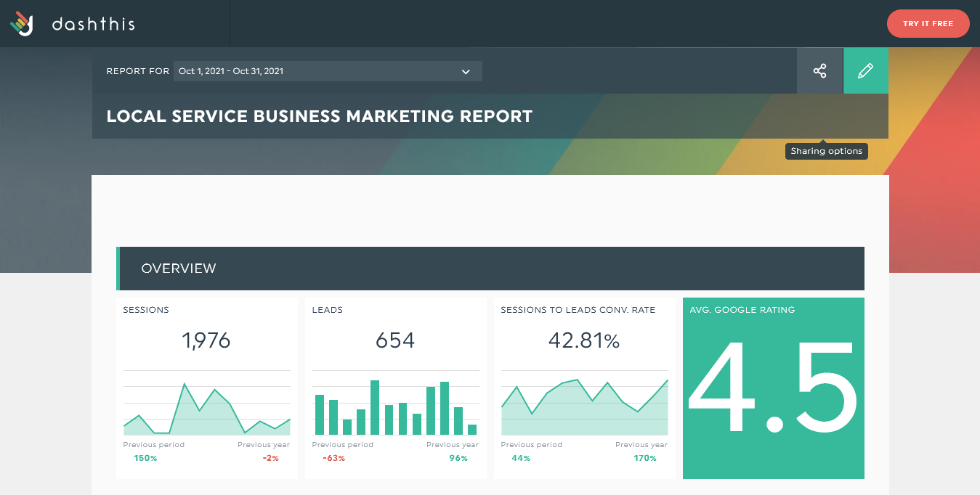
Task: Click the REPORT FOR label
Action: coord(137,71)
